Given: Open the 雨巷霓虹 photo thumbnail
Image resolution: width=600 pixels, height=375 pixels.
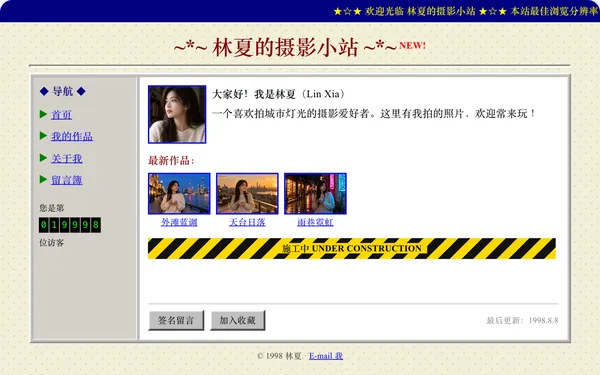Looking at the screenshot, I should click(x=315, y=194).
